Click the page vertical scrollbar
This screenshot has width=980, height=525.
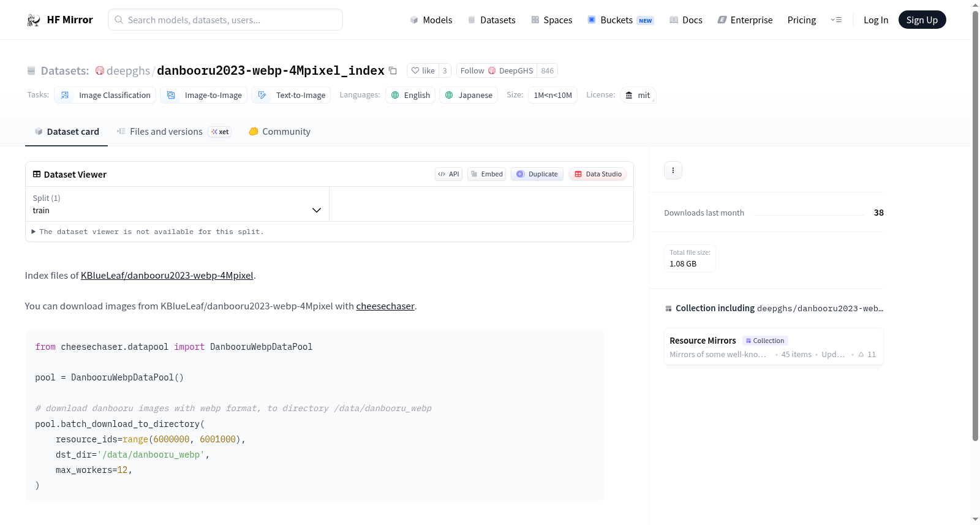975,225
